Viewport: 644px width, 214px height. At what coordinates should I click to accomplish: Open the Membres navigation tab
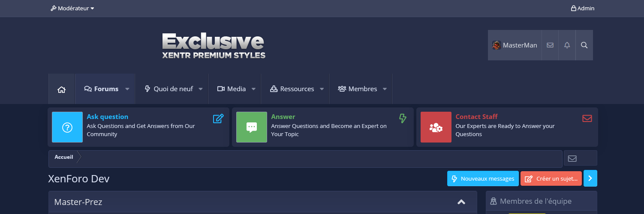coord(358,89)
